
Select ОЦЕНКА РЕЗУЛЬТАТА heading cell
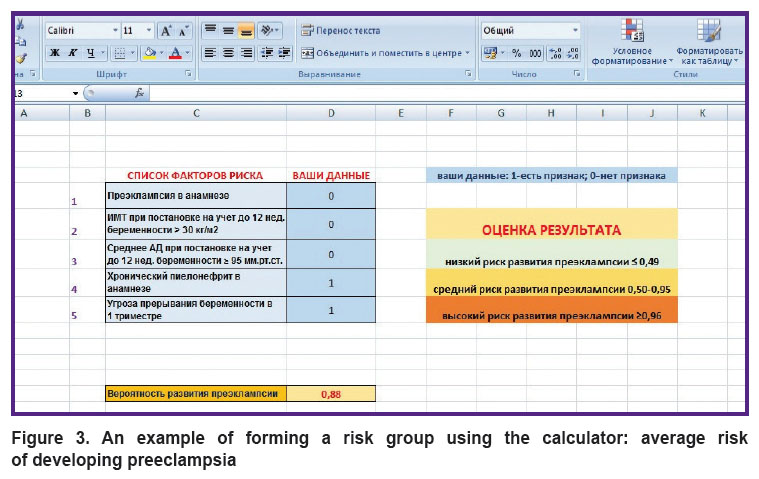[x=552, y=224]
